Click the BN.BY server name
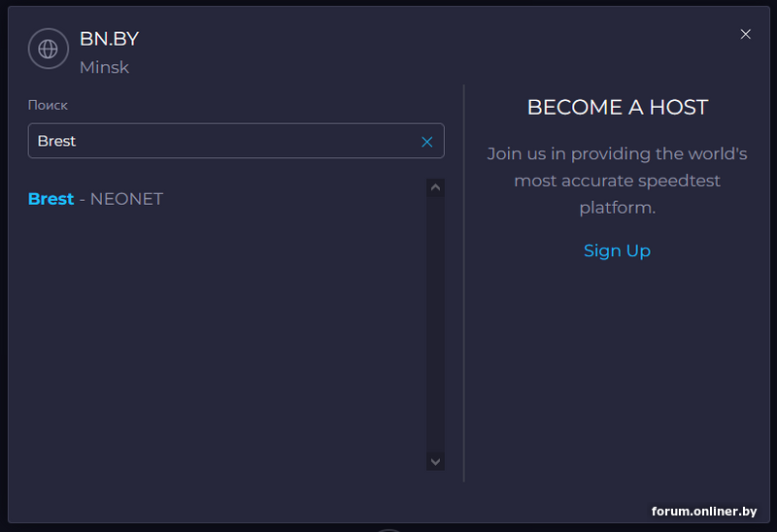This screenshot has height=532, width=777. pos(110,39)
